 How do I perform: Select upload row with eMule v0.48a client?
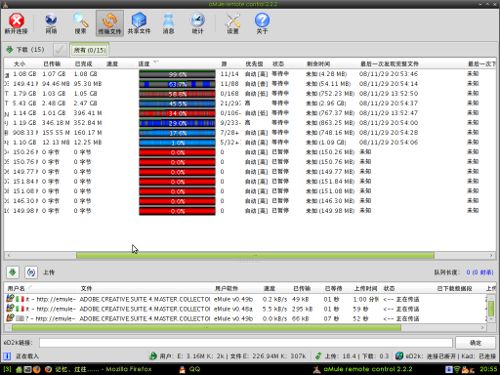[x=245, y=309]
